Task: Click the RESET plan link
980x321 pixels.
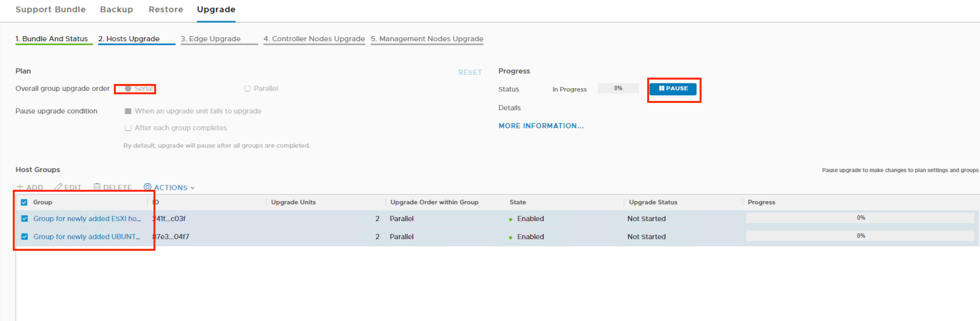Action: click(469, 72)
